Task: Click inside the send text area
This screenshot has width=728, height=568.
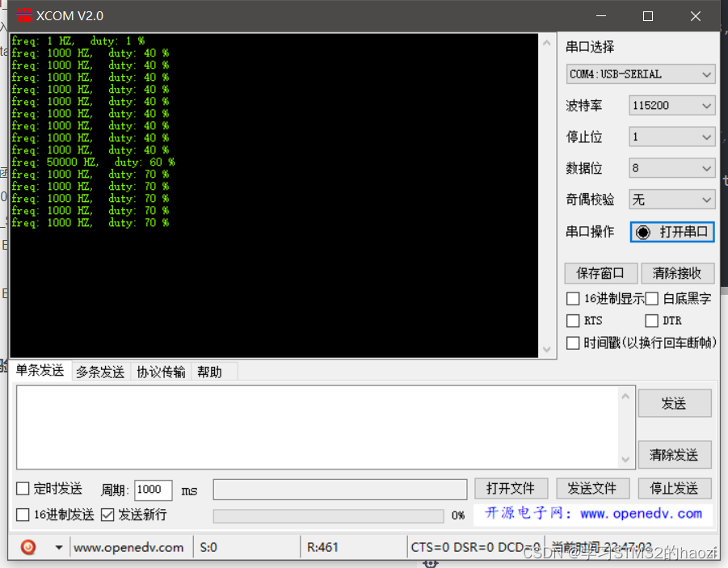Action: coord(318,427)
